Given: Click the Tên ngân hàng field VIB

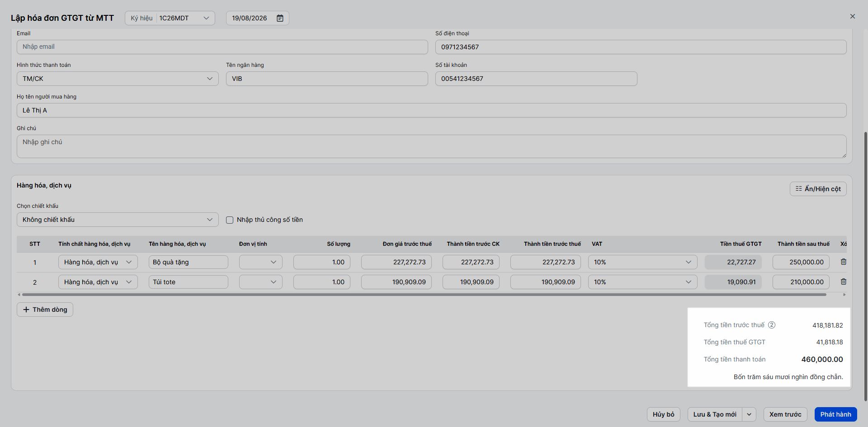Looking at the screenshot, I should click(327, 79).
